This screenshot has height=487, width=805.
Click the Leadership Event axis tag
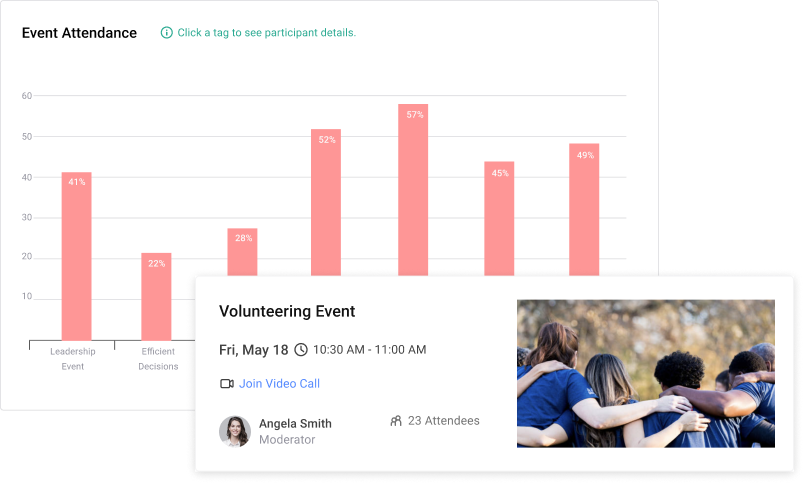pos(71,359)
